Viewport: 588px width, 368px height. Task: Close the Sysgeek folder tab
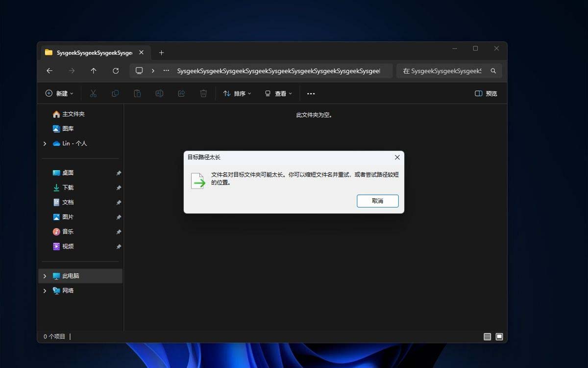tap(141, 53)
